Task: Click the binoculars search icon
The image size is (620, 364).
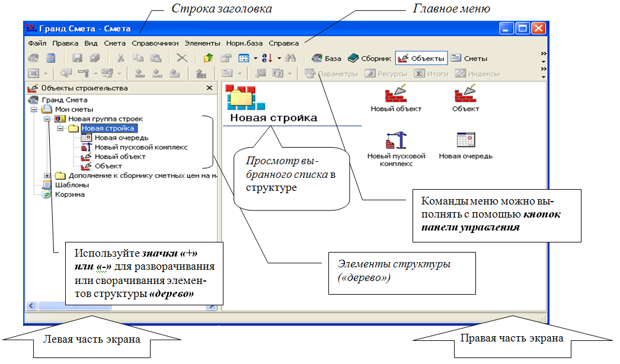Action: click(290, 58)
